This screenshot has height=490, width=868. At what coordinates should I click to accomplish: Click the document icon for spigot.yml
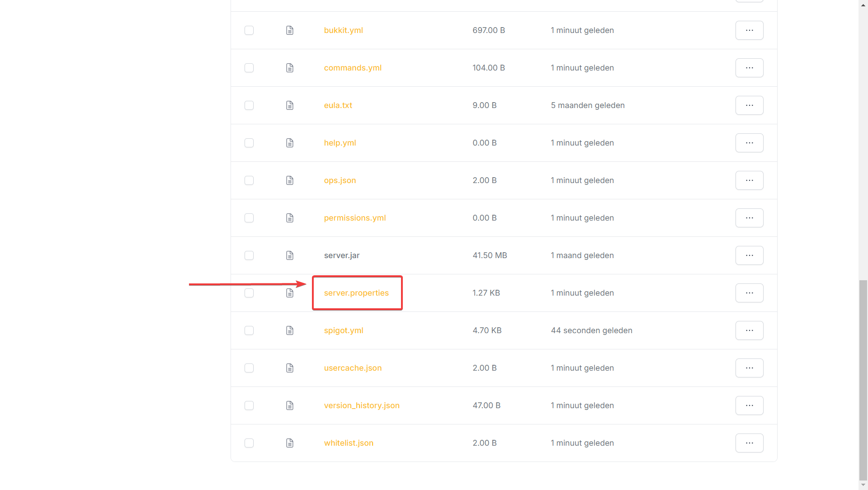click(x=290, y=330)
